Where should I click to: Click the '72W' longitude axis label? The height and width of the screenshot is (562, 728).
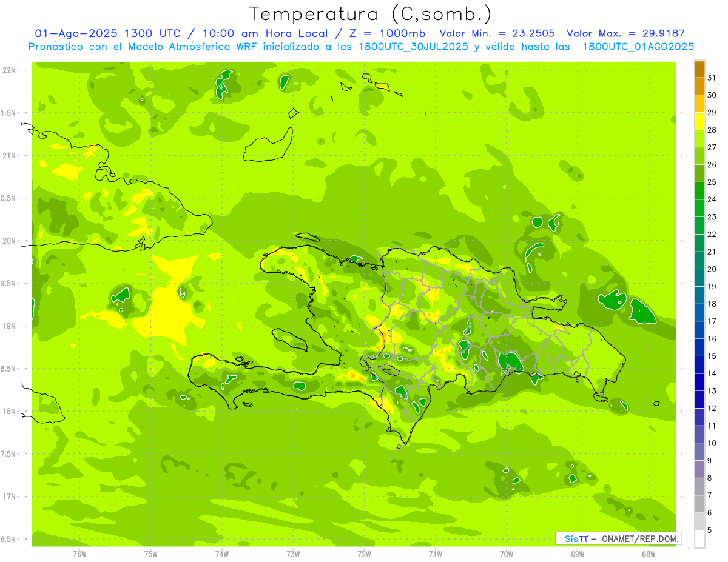click(x=364, y=554)
